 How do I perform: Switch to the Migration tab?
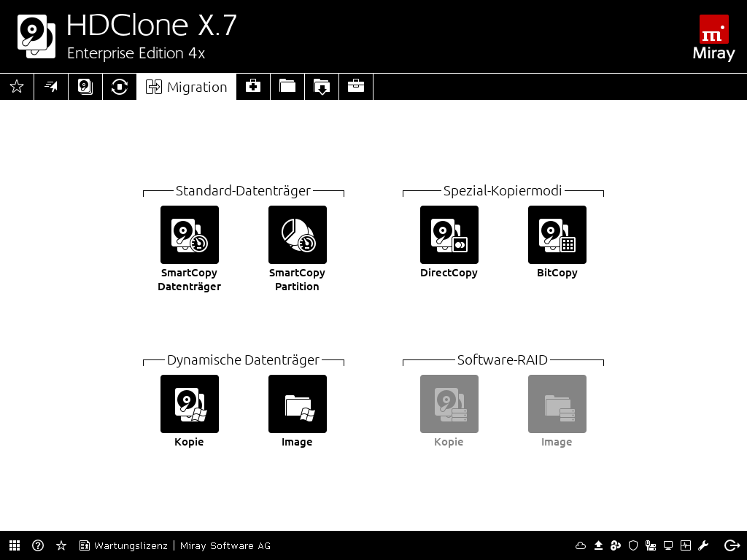187,87
